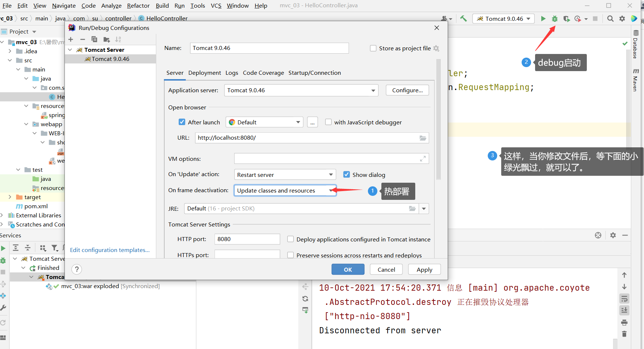Click the Build project hammer icon
This screenshot has height=349, width=644.
point(463,19)
